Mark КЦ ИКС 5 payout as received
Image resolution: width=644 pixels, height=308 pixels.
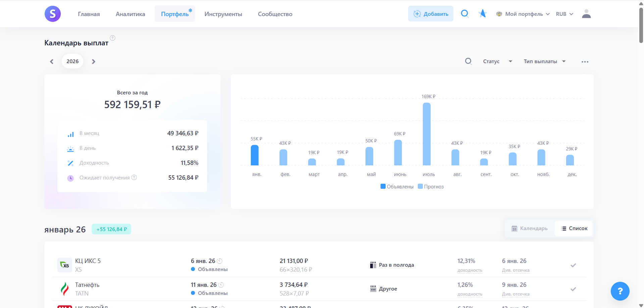tap(573, 265)
